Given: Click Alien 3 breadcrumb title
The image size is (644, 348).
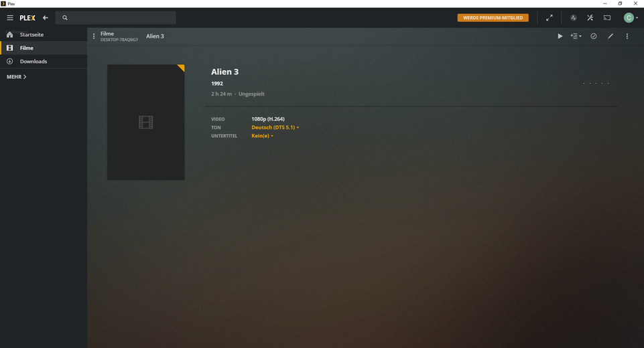Looking at the screenshot, I should click(x=155, y=36).
